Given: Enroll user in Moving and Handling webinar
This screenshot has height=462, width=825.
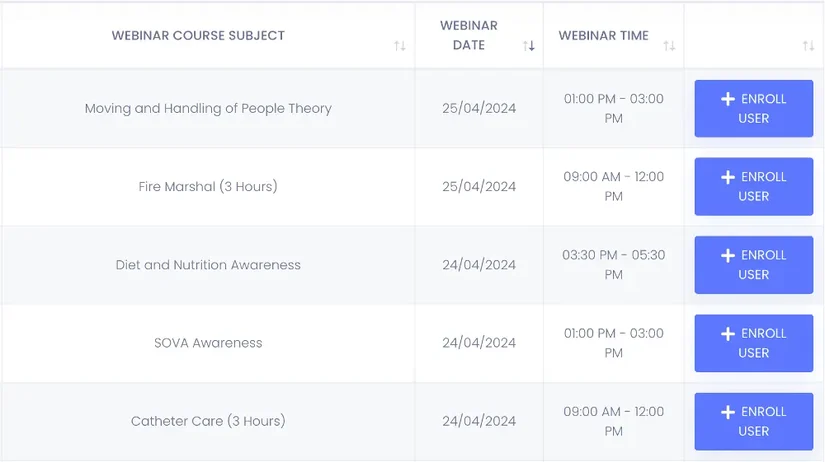Looking at the screenshot, I should tap(754, 108).
